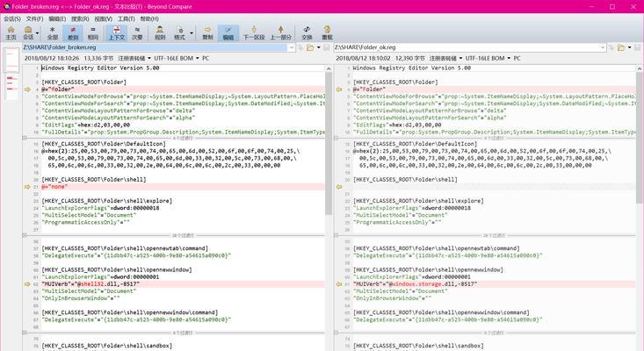Expand left hidden lines above shell\sandbox
644x351 pixels.
[25, 333]
